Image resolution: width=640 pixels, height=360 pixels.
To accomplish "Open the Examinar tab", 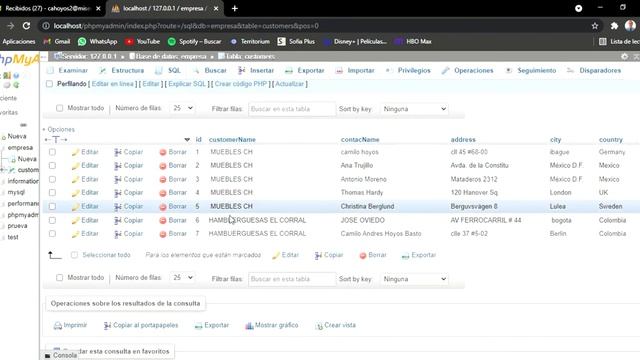I will point(67,71).
